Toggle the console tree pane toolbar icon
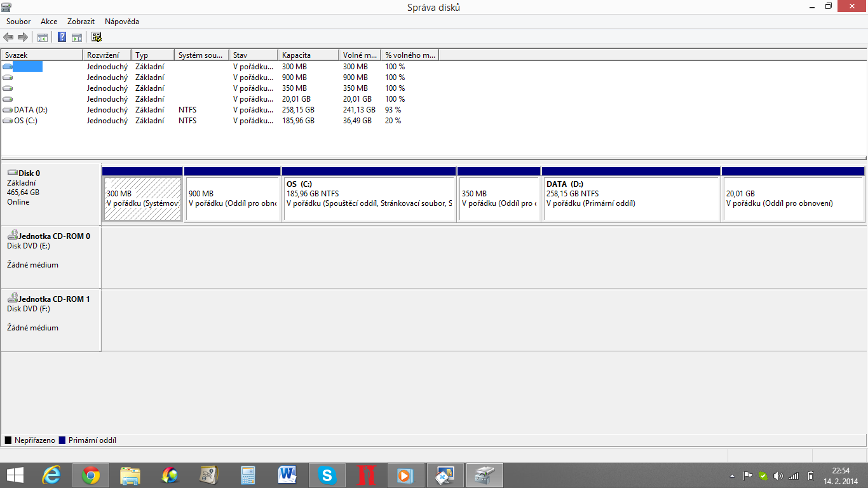The height and width of the screenshot is (488, 868). 43,37
